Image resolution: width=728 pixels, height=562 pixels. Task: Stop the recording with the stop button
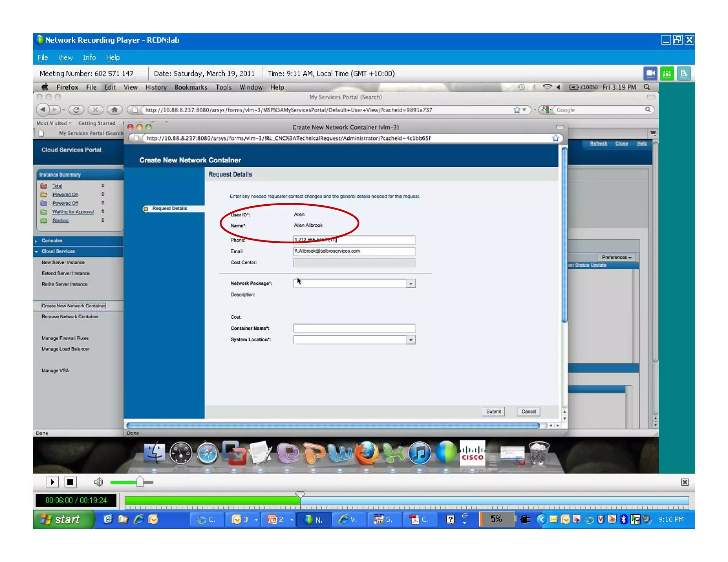pos(70,482)
